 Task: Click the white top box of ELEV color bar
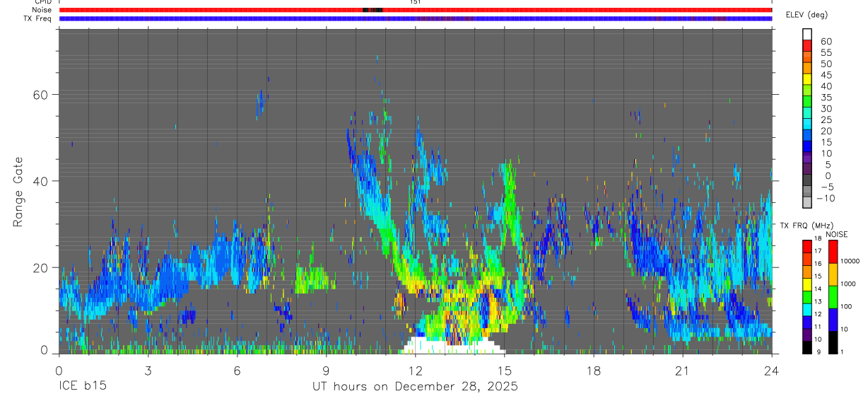click(x=807, y=34)
